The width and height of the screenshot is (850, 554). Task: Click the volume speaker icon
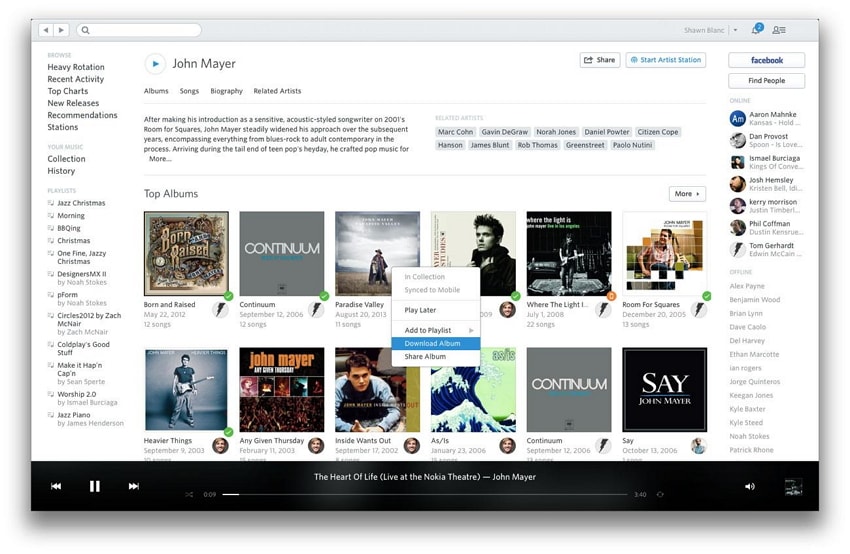750,486
